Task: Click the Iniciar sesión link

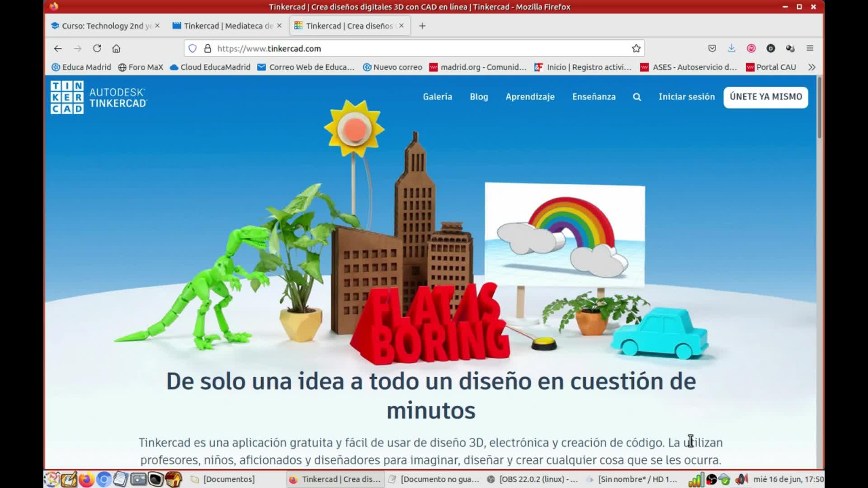Action: point(686,97)
